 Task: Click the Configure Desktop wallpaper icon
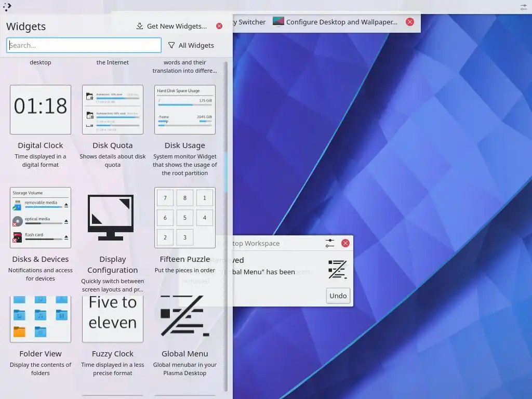click(278, 22)
